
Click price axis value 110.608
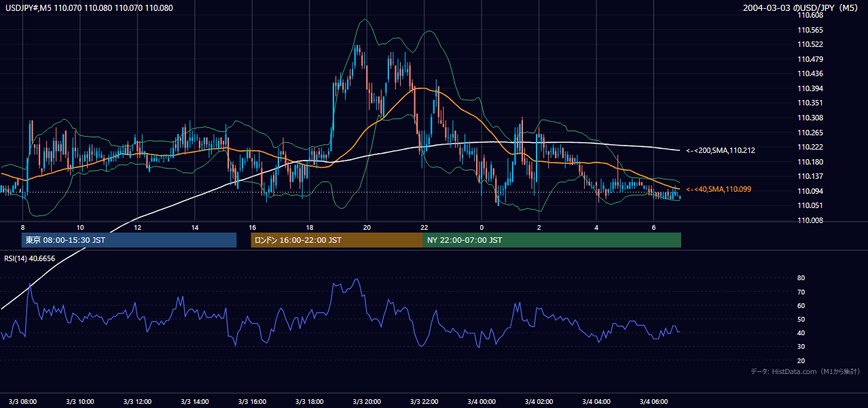tap(810, 16)
